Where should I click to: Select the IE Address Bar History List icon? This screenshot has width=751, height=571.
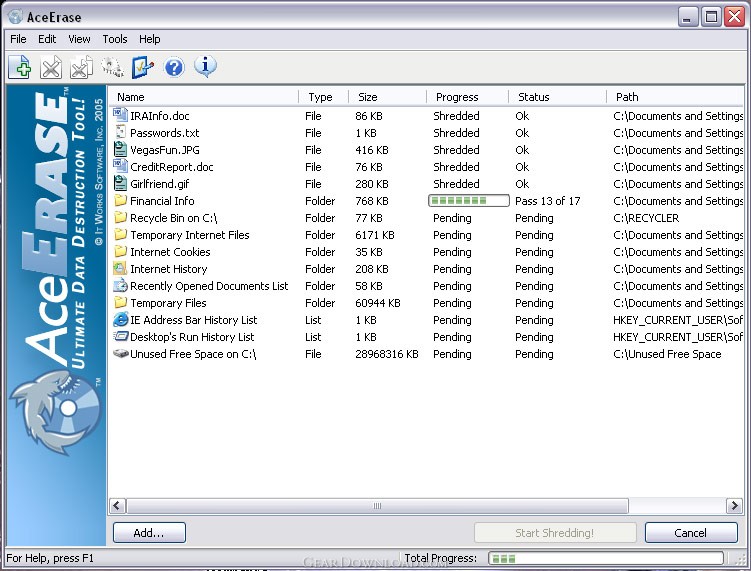tap(120, 320)
